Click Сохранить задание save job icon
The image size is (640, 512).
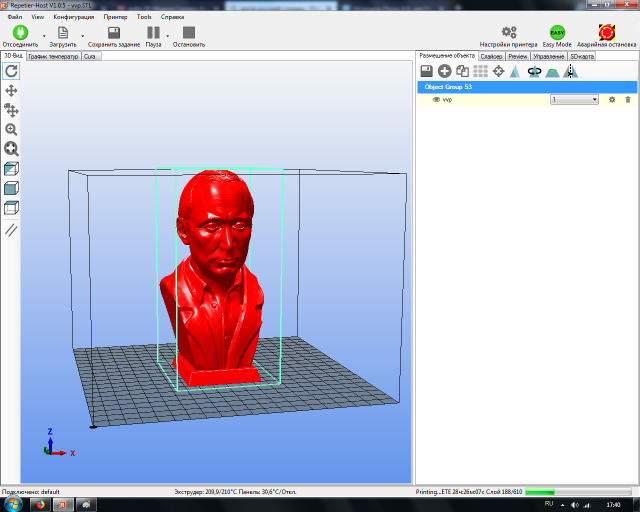tap(113, 33)
